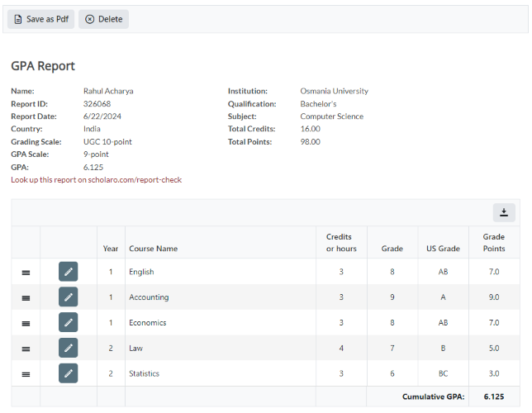Select the Cumulative GPA value 6.125
The width and height of the screenshot is (532, 413).
pyautogui.click(x=493, y=396)
